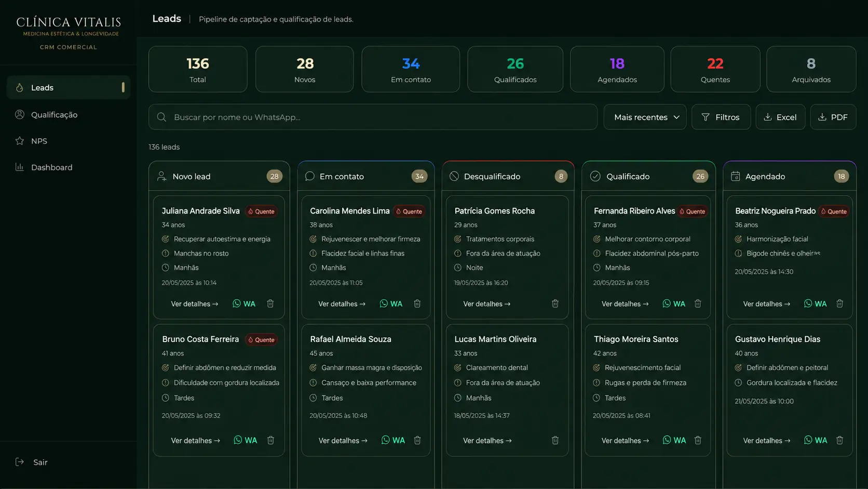
Task: Click trash icon on Gustavo Henrique Dias card
Action: click(839, 440)
